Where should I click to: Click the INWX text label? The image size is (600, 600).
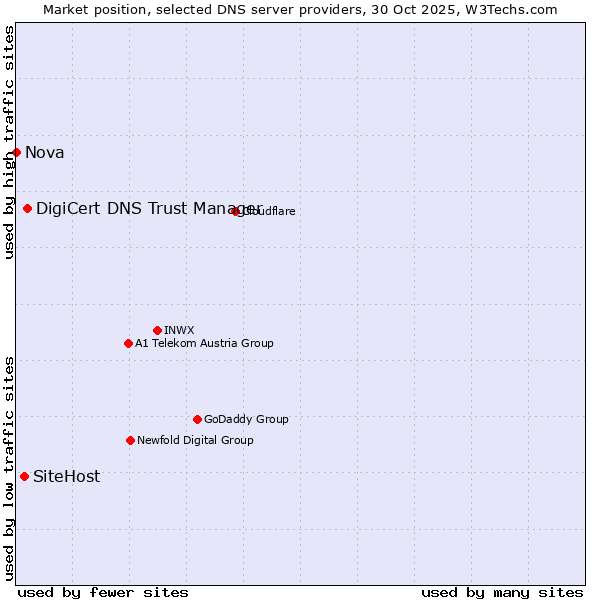pos(179,331)
